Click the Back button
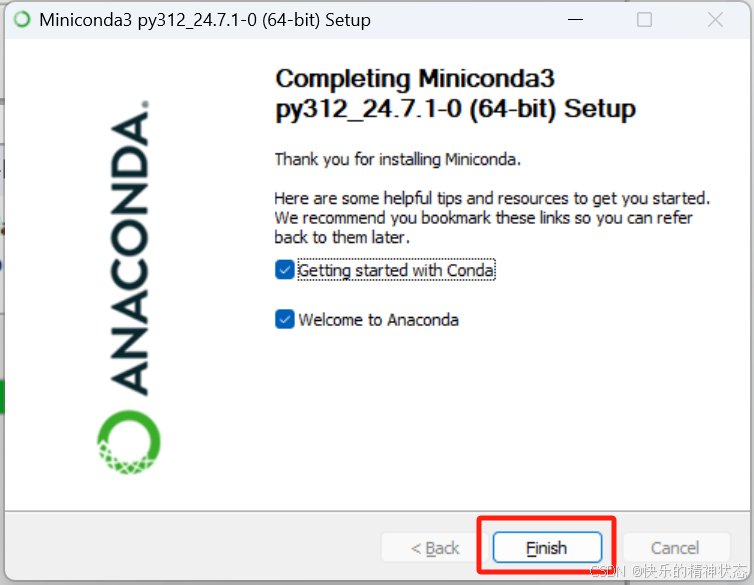The width and height of the screenshot is (754, 585). tap(435, 548)
